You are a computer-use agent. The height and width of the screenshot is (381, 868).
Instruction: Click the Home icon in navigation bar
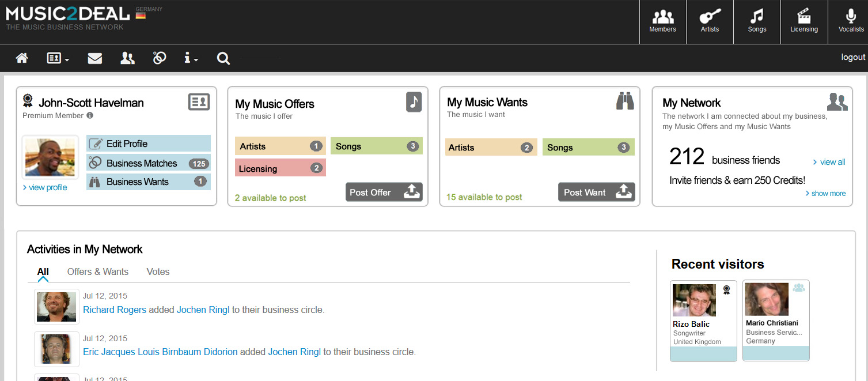pyautogui.click(x=22, y=58)
